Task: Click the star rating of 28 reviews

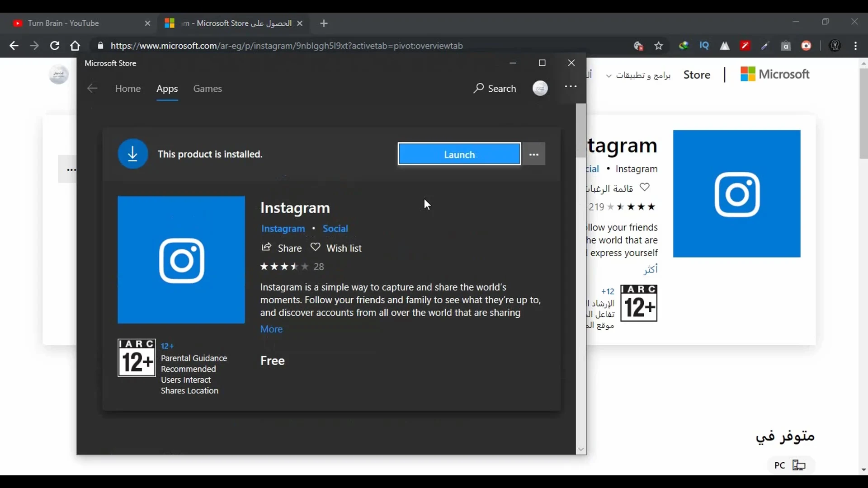Action: point(292,267)
